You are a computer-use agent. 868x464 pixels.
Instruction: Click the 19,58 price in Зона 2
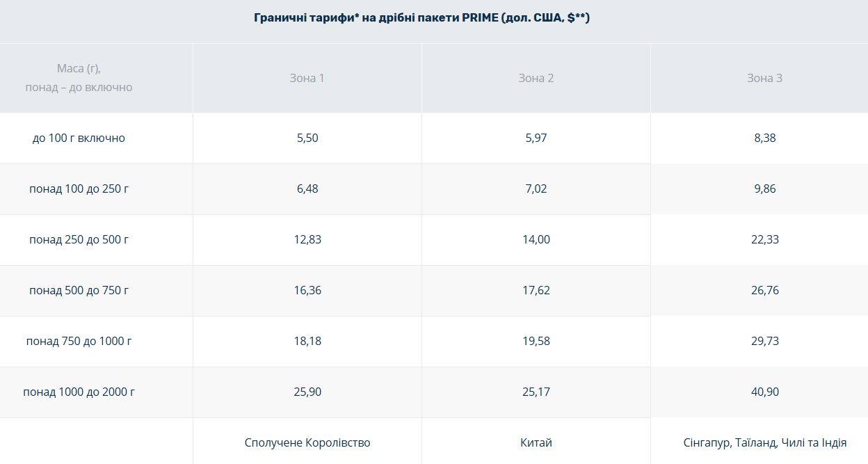tap(536, 341)
